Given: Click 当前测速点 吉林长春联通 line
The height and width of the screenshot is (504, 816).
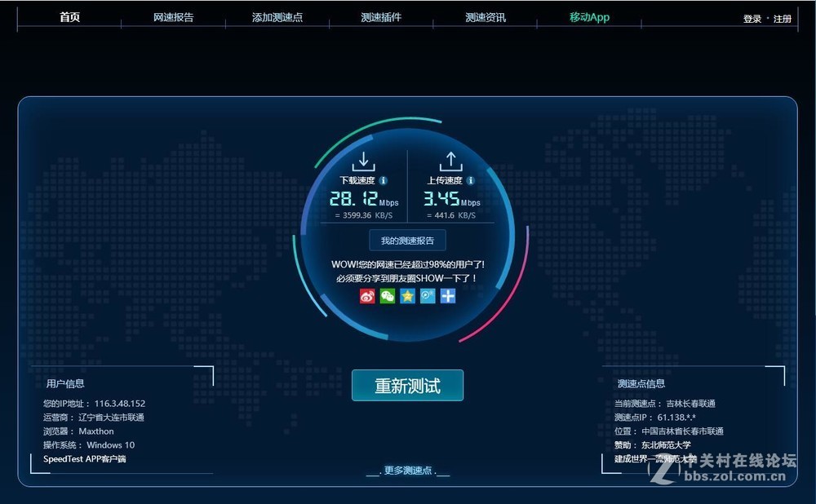Looking at the screenshot, I should 664,404.
